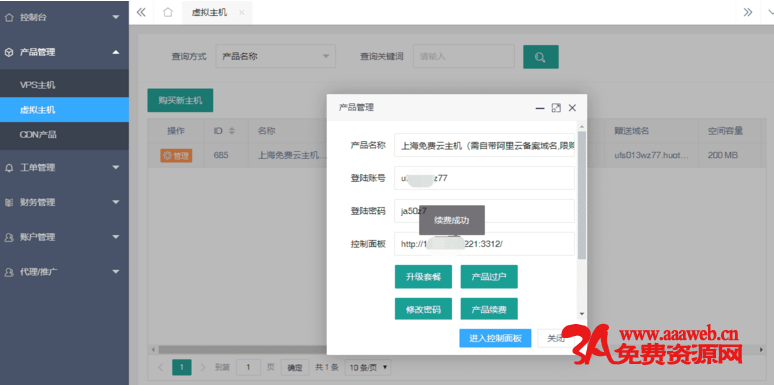Click the 产品续费 button
This screenshot has height=385, width=774.
[x=489, y=309]
